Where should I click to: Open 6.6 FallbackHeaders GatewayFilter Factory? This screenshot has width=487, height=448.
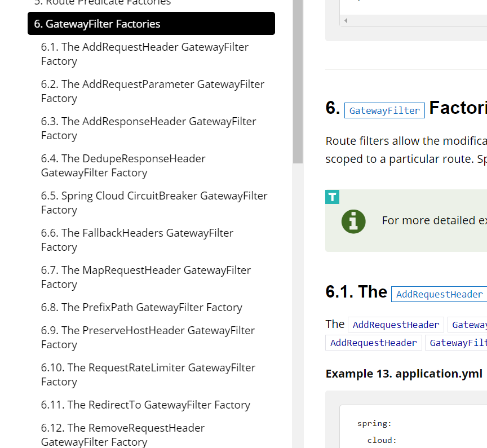(137, 240)
